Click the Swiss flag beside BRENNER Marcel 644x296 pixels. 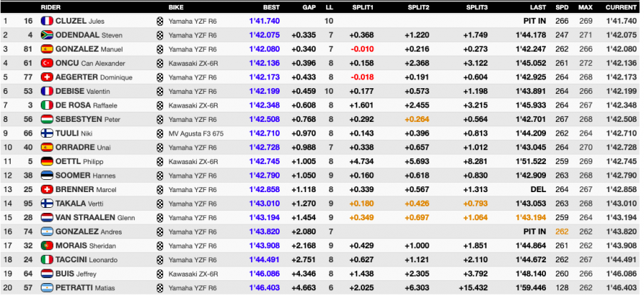coord(47,189)
